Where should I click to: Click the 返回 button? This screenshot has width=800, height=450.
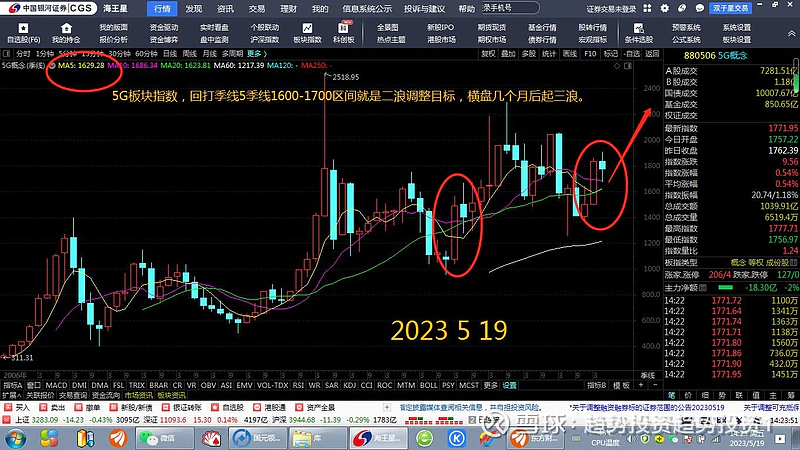(x=652, y=54)
